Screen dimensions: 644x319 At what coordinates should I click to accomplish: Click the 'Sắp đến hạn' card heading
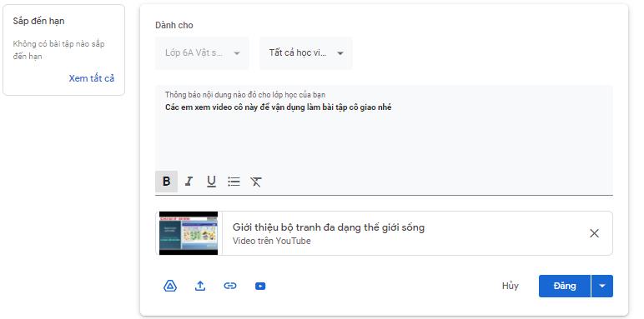click(x=38, y=21)
